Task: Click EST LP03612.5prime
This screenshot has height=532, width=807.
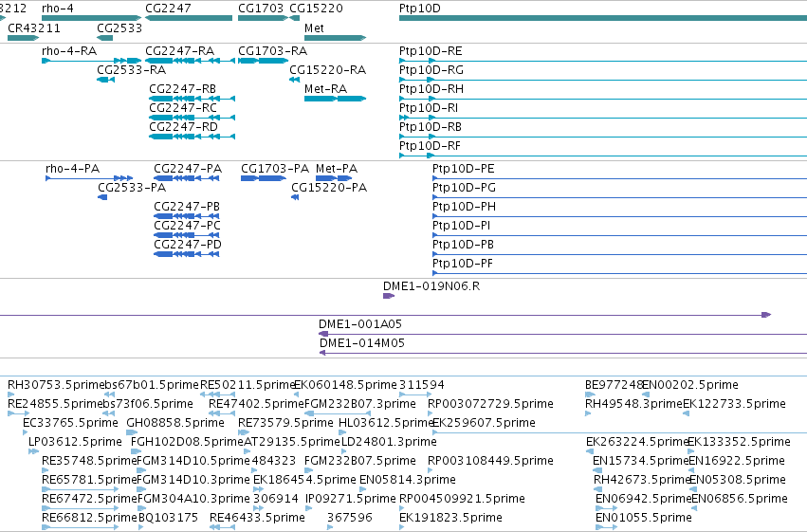Action: pos(33,451)
